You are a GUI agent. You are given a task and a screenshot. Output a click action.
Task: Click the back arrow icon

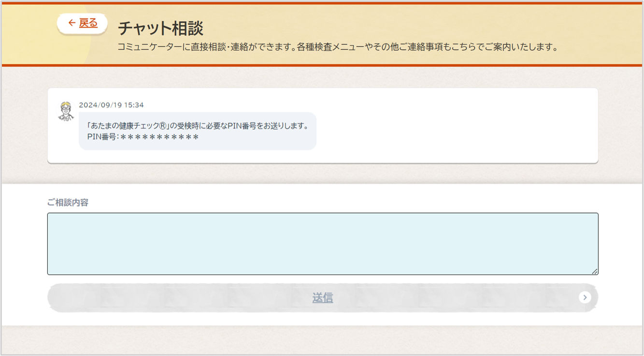72,23
